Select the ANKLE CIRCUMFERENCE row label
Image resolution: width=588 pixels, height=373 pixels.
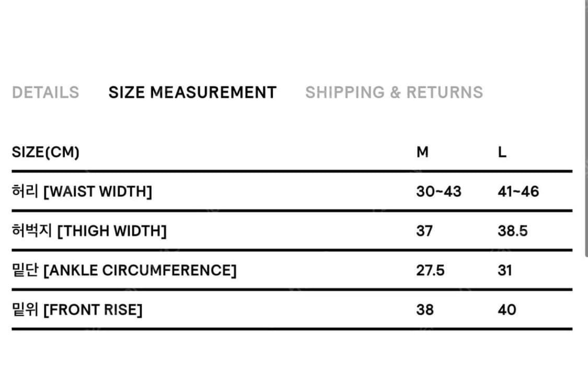[124, 270]
